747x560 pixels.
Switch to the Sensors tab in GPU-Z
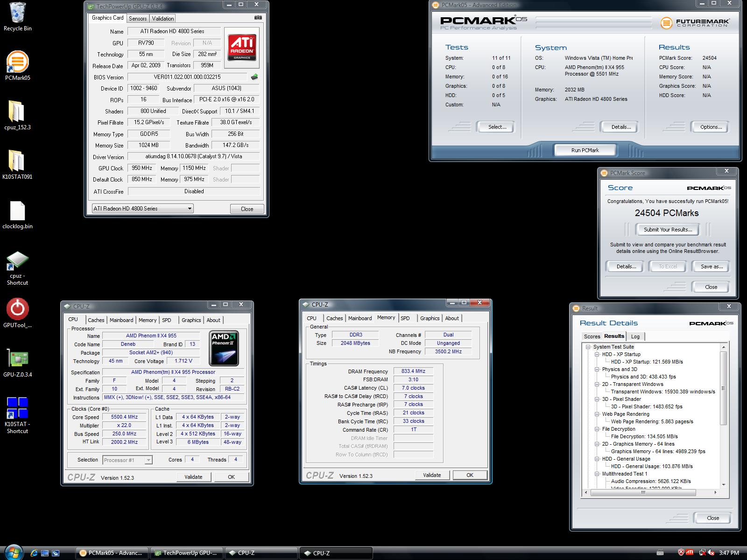138,19
